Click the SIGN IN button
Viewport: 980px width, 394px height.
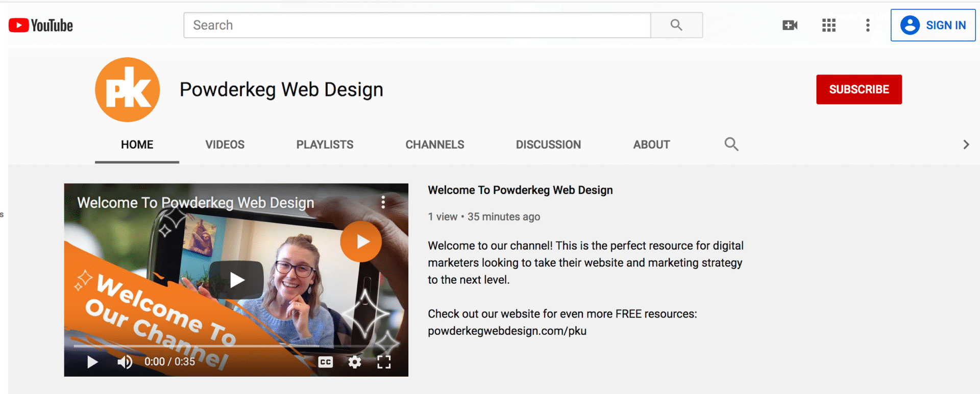(933, 25)
